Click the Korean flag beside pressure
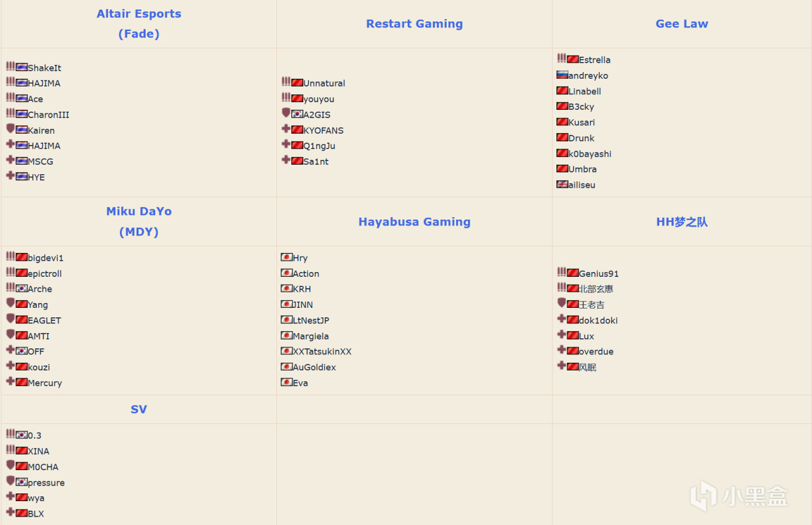Screen dimensions: 812x525 click(x=21, y=482)
